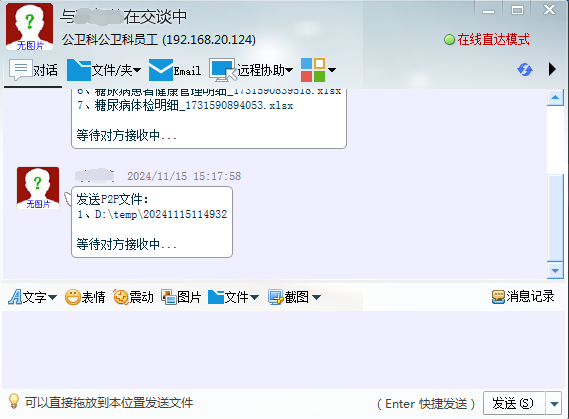Send a window shake with 震动
Viewport: 569px width, 419px height.
pyautogui.click(x=133, y=297)
